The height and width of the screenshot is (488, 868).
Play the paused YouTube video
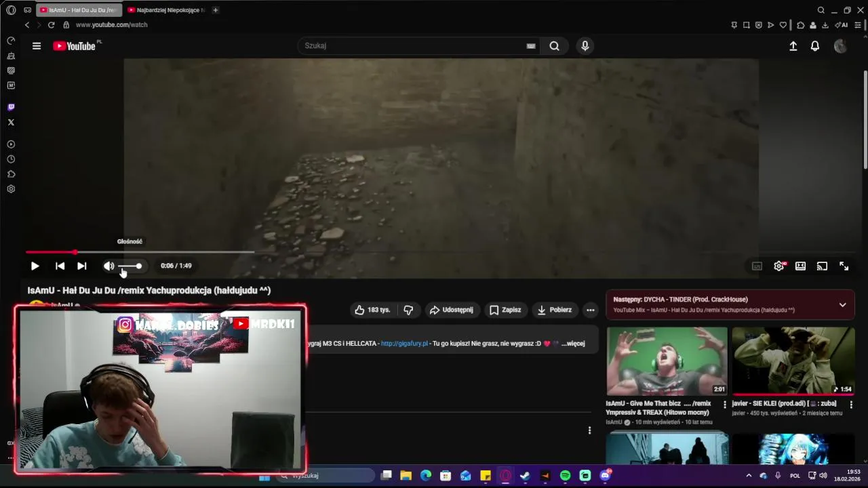[35, 266]
